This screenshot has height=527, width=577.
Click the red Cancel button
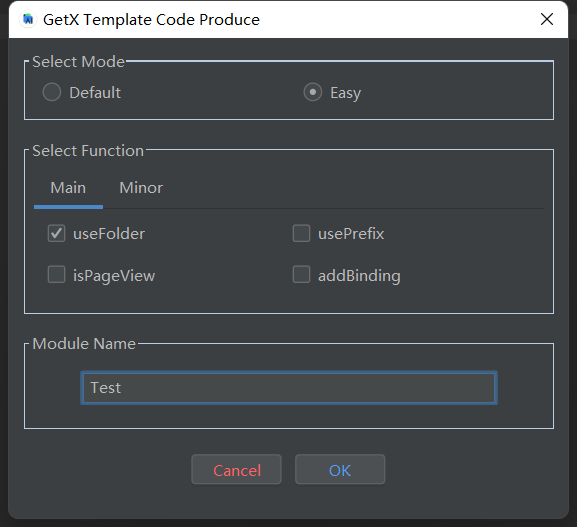pos(237,470)
